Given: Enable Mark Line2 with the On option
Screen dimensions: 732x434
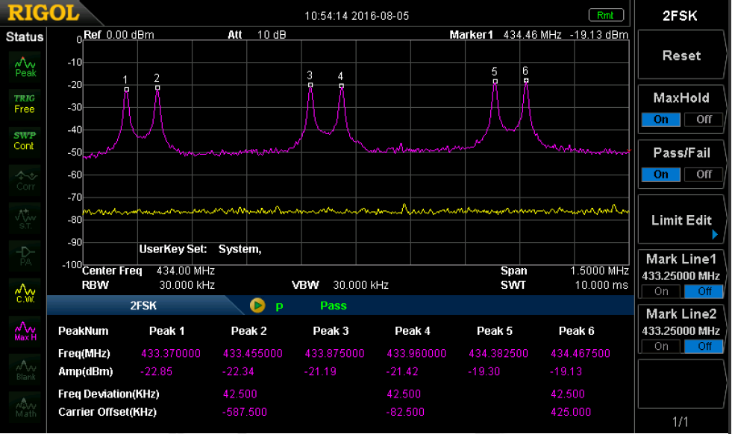Looking at the screenshot, I should [660, 345].
